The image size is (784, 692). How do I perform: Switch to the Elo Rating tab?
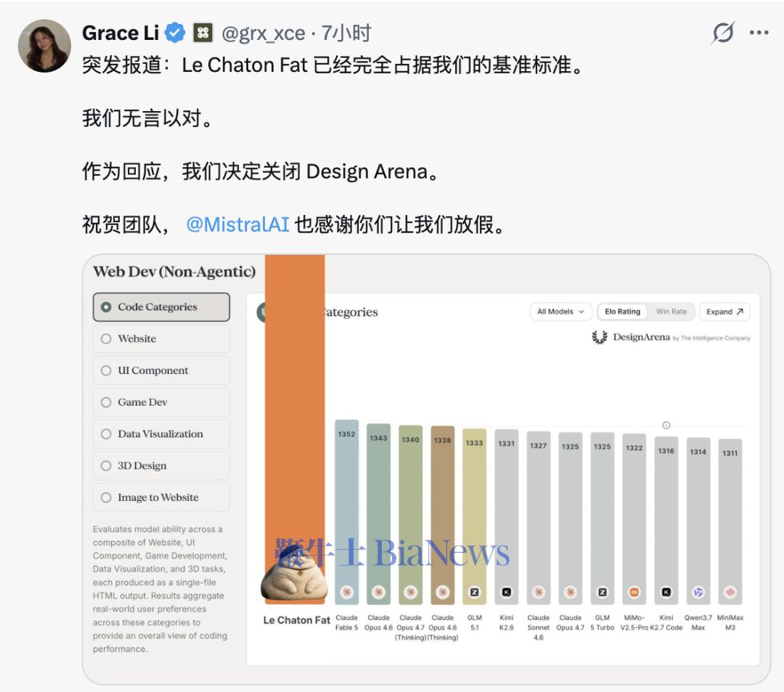tap(622, 312)
